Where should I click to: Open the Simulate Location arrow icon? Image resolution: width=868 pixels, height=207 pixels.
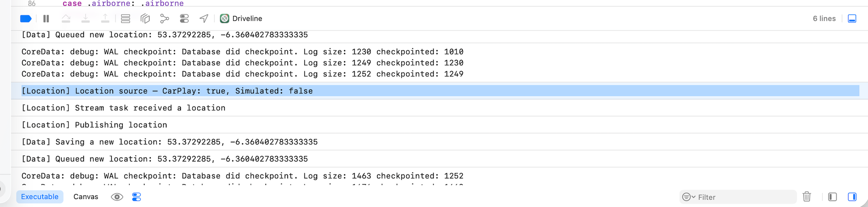pos(204,19)
